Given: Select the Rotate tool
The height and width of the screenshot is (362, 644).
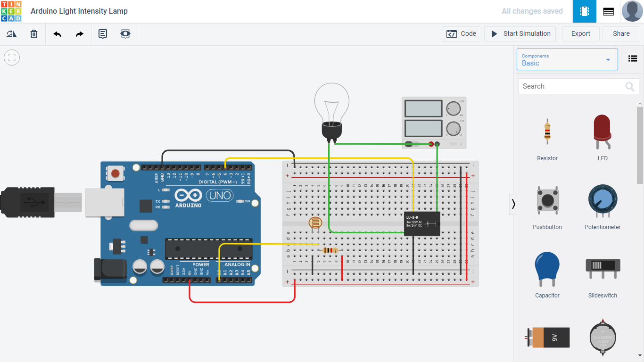Looking at the screenshot, I should tap(11, 33).
